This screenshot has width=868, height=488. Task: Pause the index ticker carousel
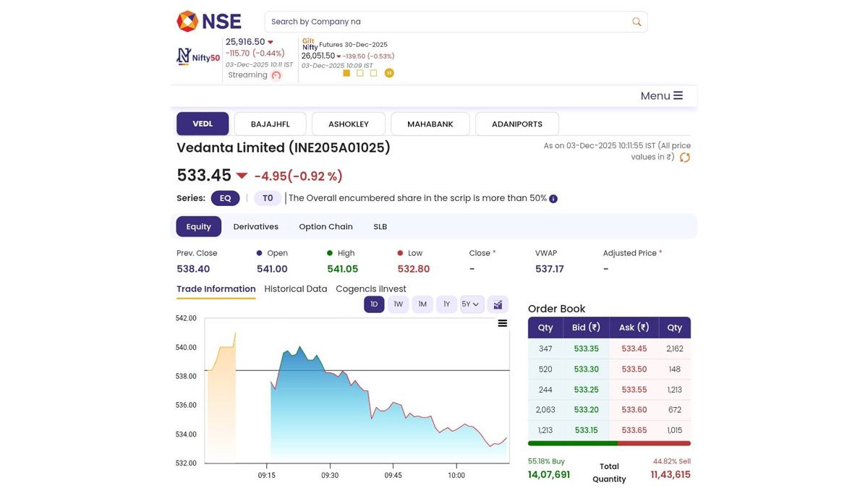click(389, 73)
